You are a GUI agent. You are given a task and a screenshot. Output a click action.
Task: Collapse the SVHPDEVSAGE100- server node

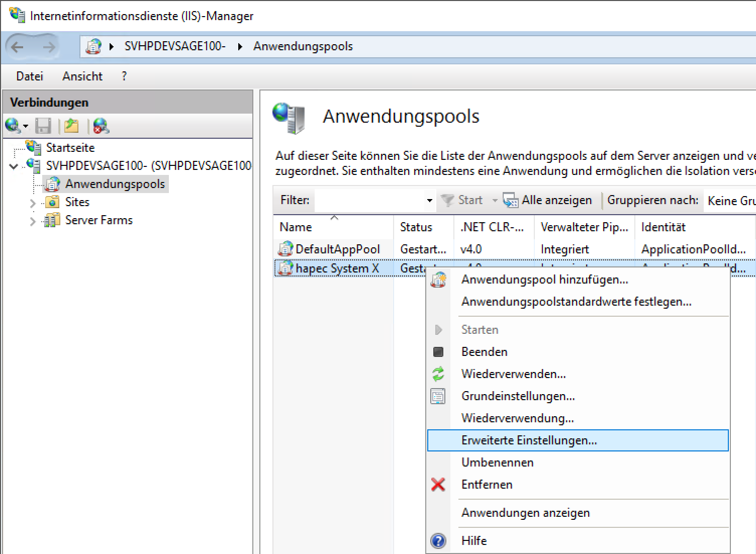[14, 166]
